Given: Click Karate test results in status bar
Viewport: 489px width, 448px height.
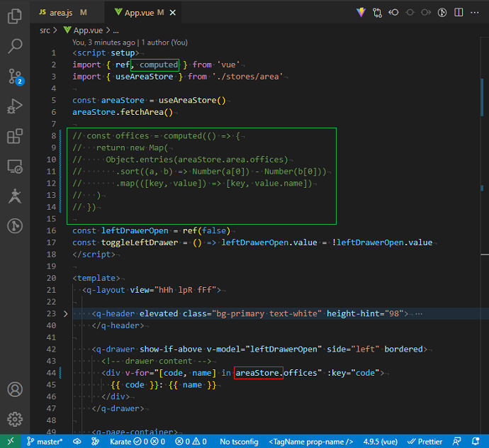Looking at the screenshot, I should click(137, 442).
